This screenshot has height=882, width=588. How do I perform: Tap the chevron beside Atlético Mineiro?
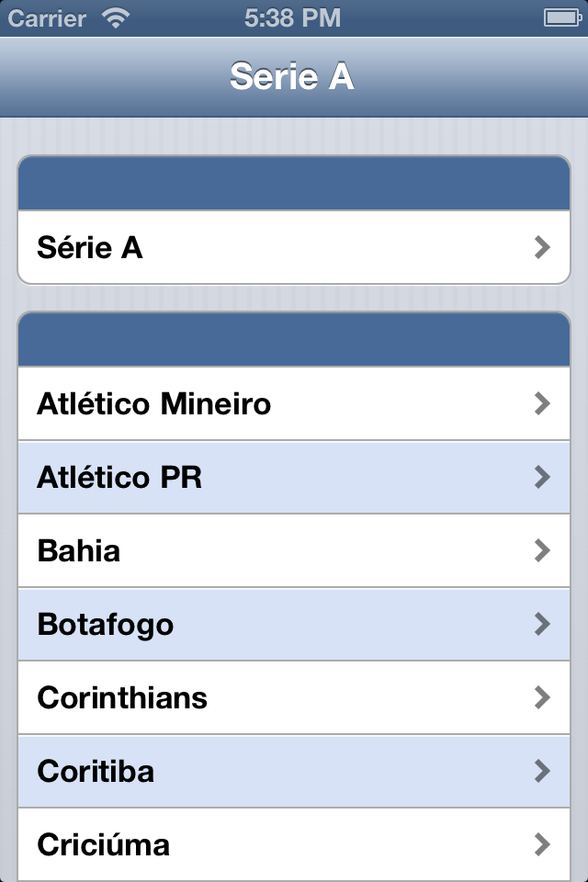tap(542, 403)
